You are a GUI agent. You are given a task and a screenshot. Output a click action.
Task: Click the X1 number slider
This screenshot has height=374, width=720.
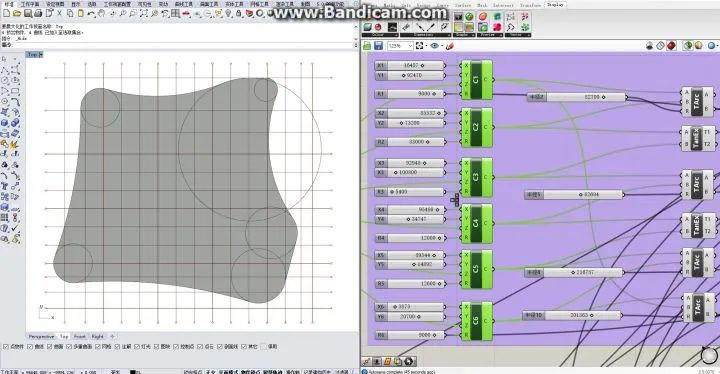[x=410, y=66]
